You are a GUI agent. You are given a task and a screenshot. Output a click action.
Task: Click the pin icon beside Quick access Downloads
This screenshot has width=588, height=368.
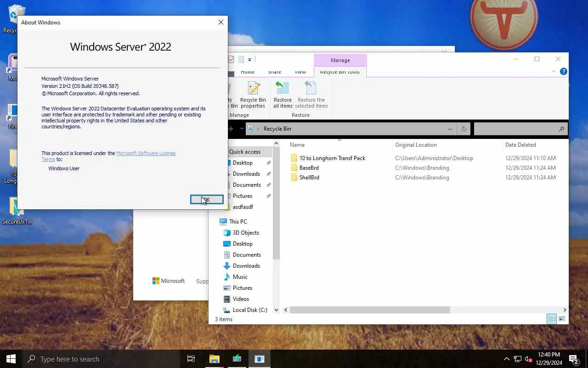click(268, 174)
